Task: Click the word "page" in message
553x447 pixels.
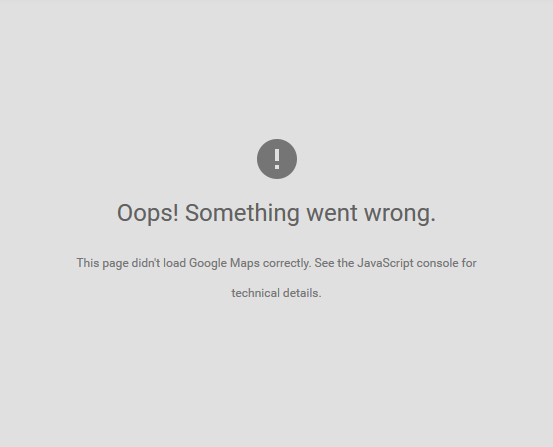Action: (x=115, y=264)
